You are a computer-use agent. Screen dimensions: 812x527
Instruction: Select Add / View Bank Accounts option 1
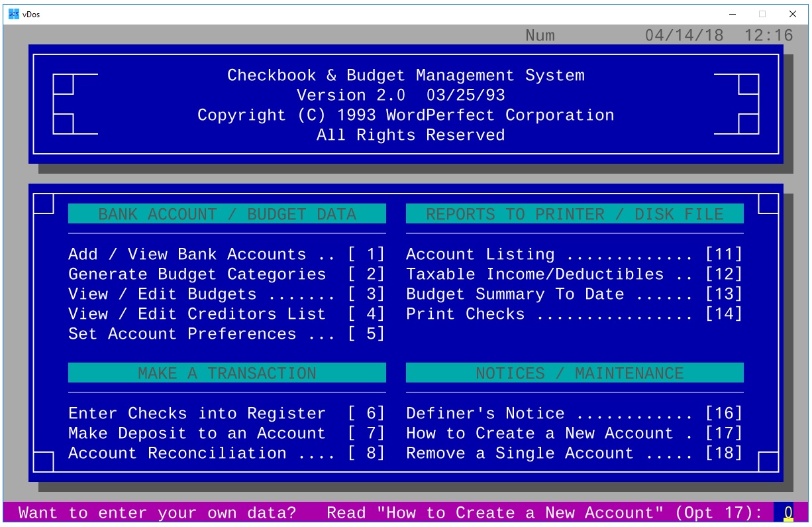(227, 255)
